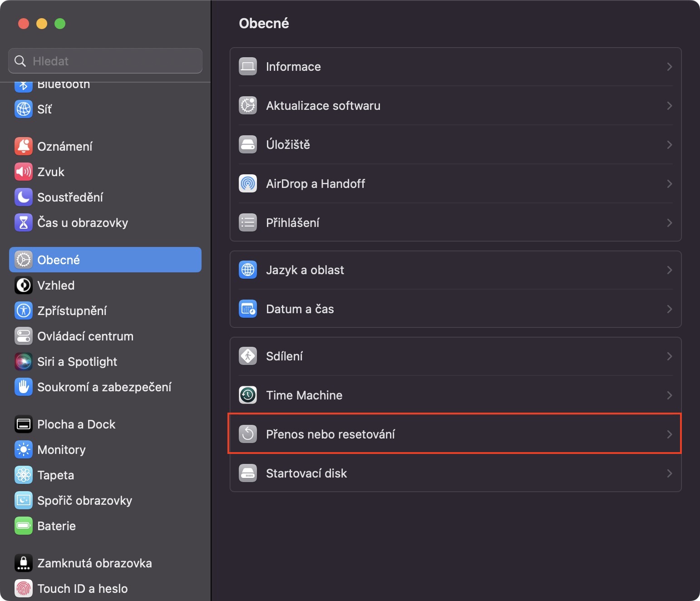Go to Plocha a Dock settings
The image size is (700, 601).
[x=76, y=424]
